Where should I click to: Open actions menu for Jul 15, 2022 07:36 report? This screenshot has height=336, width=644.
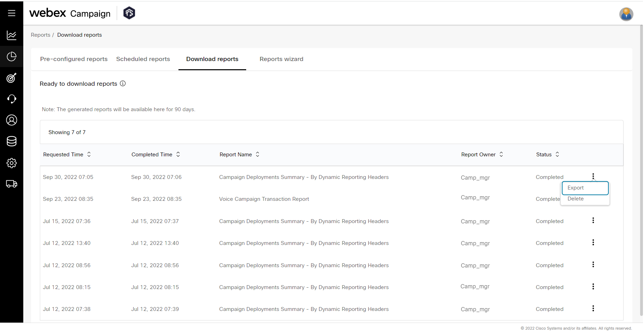pos(593,221)
